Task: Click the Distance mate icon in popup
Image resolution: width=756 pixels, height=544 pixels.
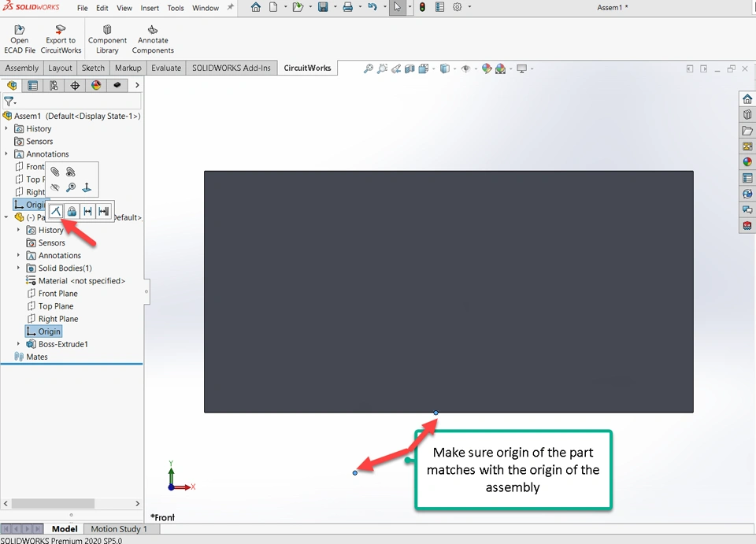Action: click(x=87, y=211)
